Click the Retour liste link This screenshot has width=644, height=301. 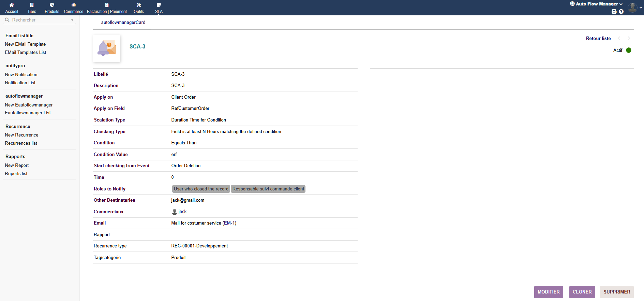(x=598, y=39)
